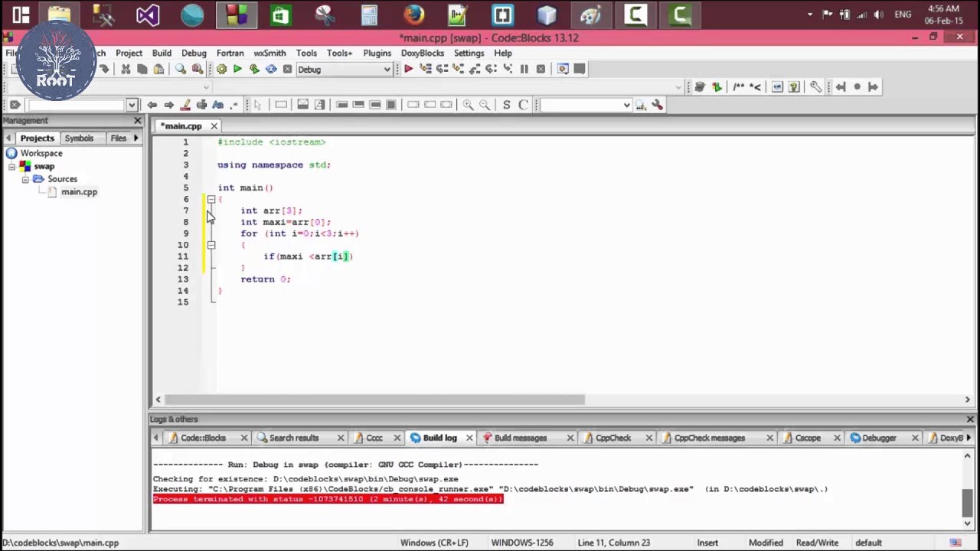
Task: Open DoxyBlocks preferences wrench icon
Action: (x=815, y=86)
